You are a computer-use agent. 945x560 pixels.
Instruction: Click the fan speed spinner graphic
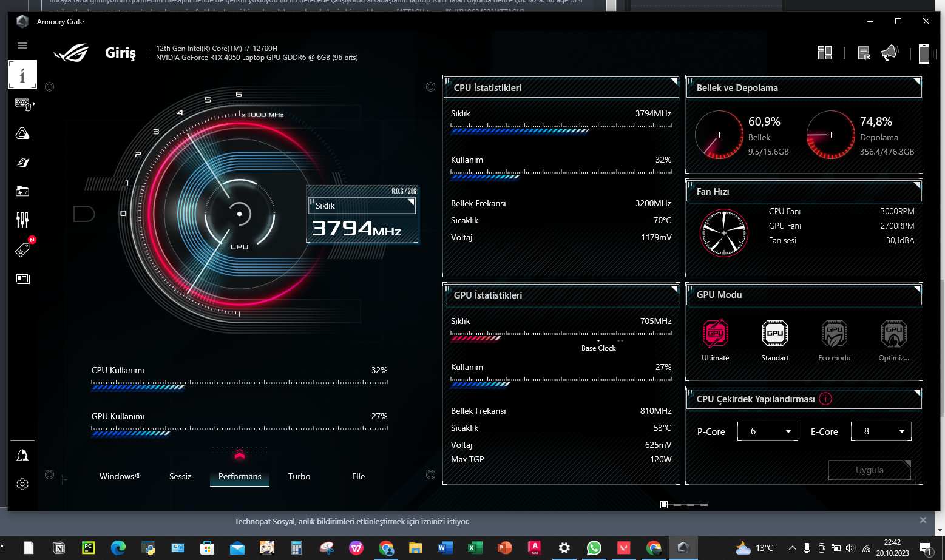pos(724,233)
